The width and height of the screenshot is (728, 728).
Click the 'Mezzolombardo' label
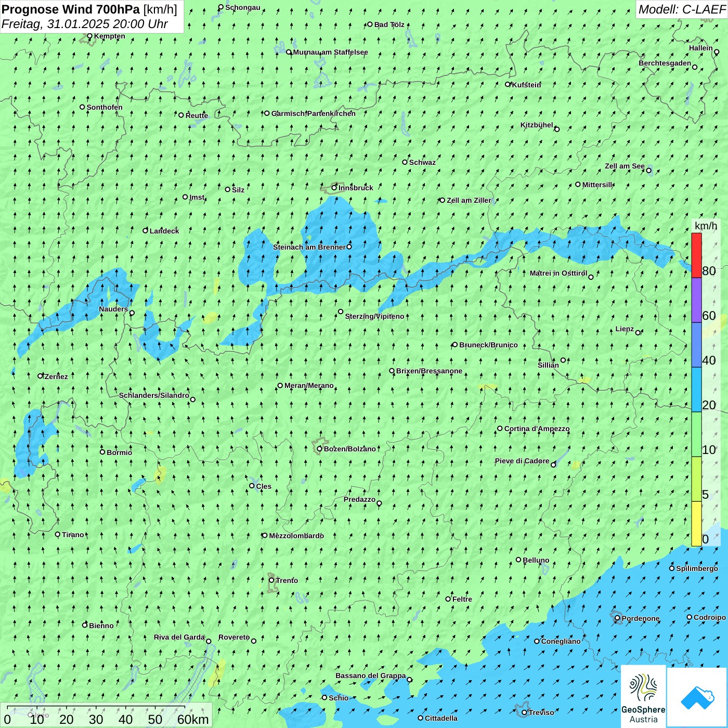click(x=296, y=536)
